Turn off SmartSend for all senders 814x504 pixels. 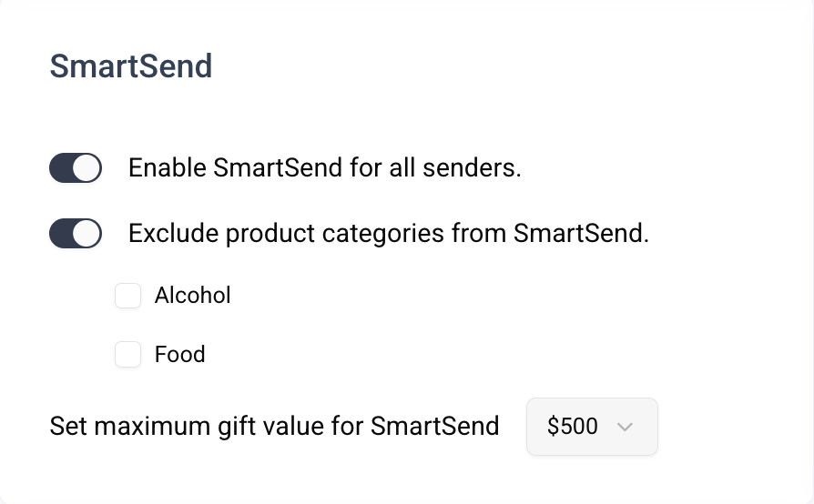(x=76, y=168)
